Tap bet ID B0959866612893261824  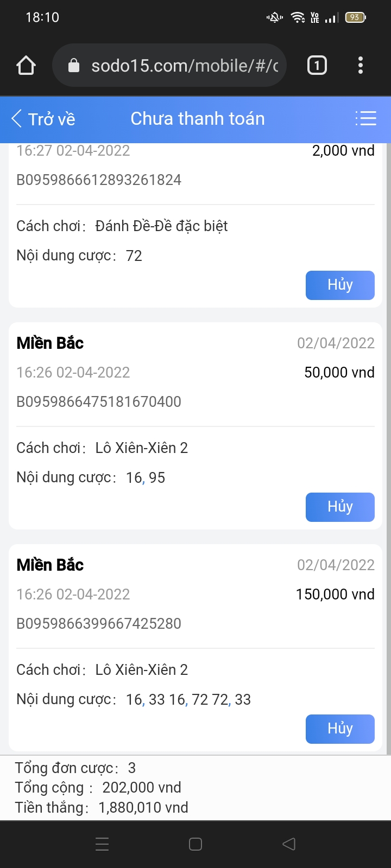point(99,180)
